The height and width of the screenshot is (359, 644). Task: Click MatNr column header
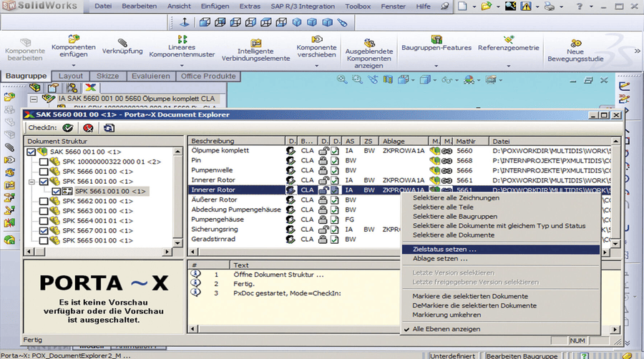(x=471, y=141)
